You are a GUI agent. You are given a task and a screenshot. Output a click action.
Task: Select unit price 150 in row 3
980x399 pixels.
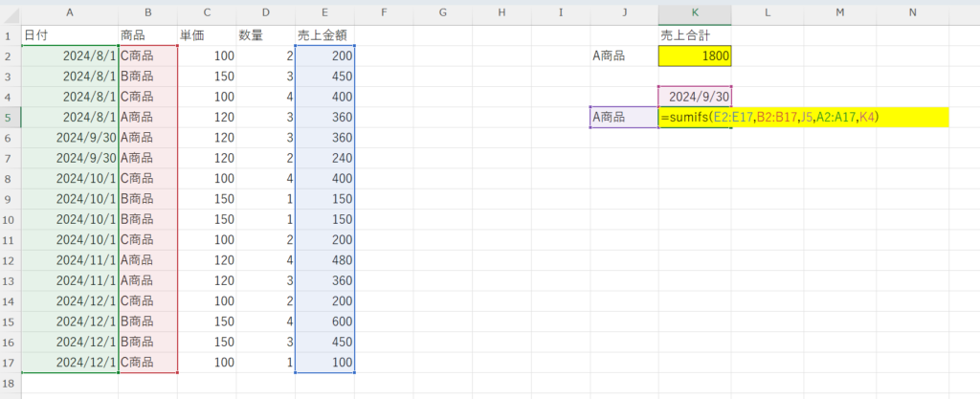(x=207, y=77)
